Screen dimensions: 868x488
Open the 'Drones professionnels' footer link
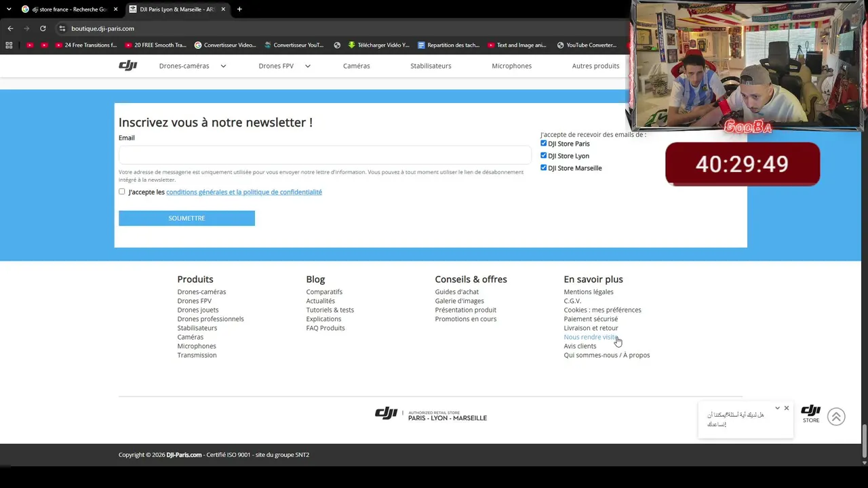click(210, 319)
